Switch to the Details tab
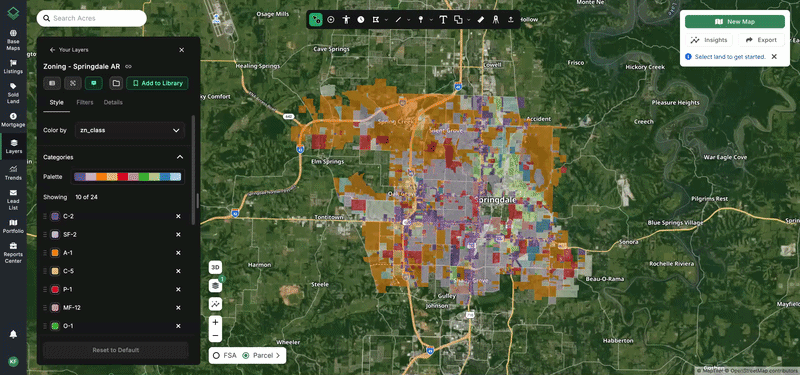The image size is (800, 375). (x=113, y=103)
